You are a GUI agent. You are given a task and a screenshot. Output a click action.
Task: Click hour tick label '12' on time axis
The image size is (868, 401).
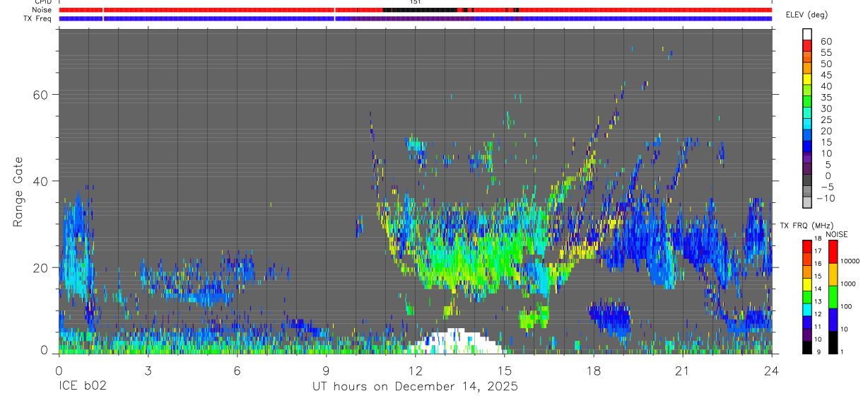[415, 371]
